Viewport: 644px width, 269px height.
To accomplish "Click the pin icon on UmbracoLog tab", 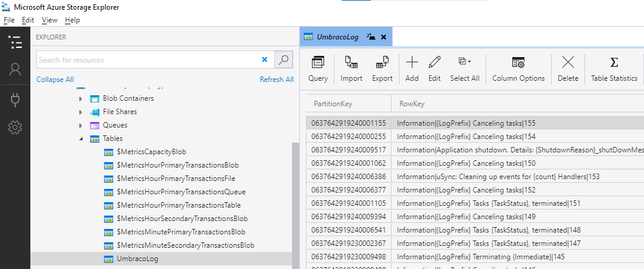I will (x=370, y=37).
